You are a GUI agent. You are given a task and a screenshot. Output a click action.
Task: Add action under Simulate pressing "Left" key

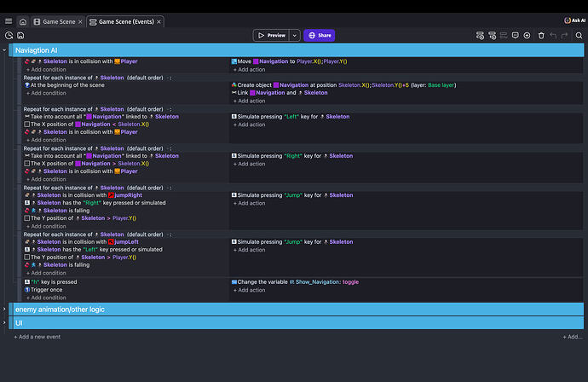click(x=249, y=124)
